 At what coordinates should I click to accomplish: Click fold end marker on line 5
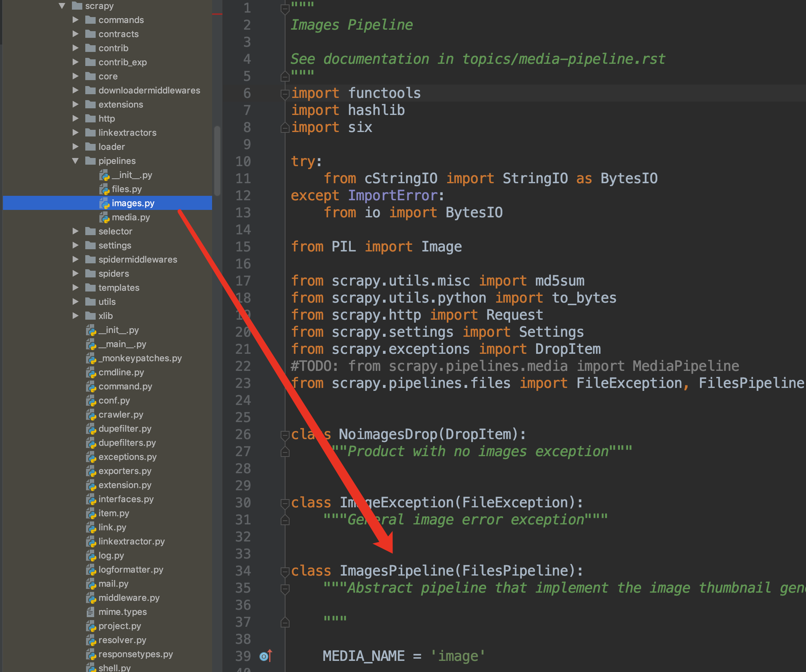[x=285, y=76]
